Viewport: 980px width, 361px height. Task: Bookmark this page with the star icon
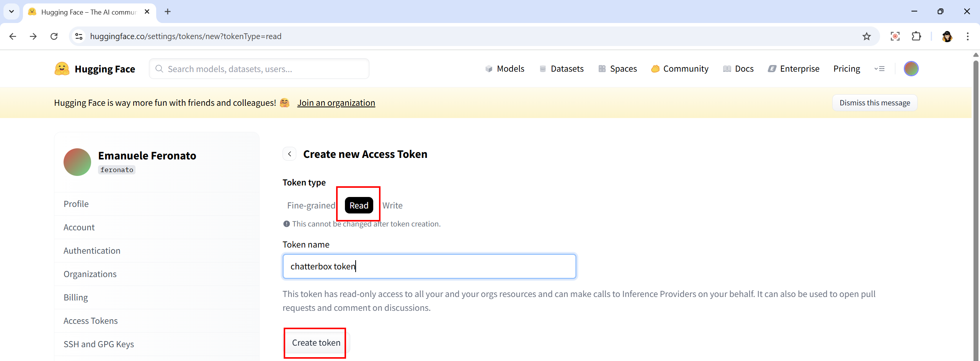point(866,36)
